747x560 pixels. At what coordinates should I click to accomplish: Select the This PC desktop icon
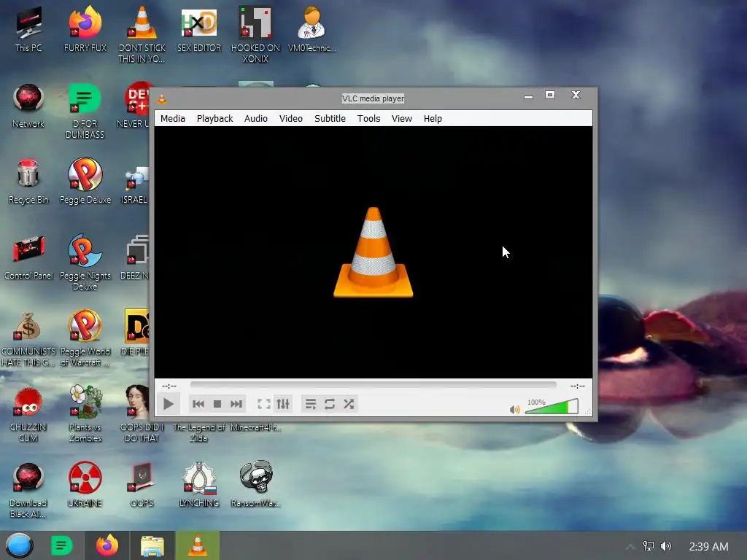coord(28,29)
